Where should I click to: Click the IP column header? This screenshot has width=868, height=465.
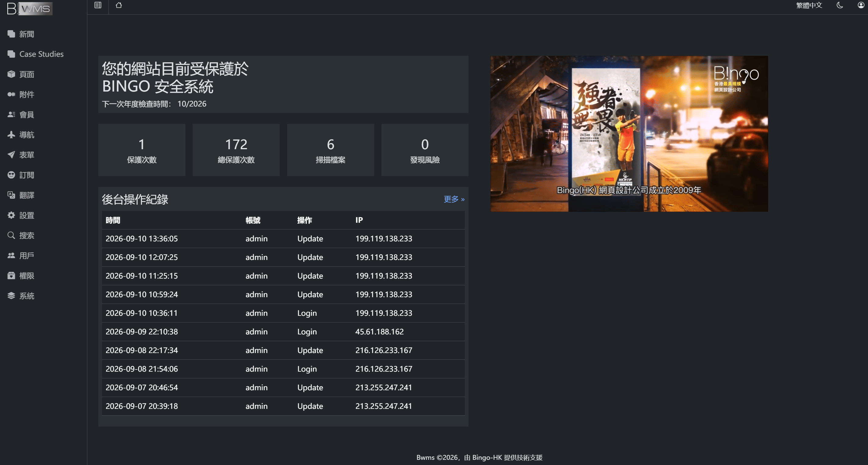359,220
